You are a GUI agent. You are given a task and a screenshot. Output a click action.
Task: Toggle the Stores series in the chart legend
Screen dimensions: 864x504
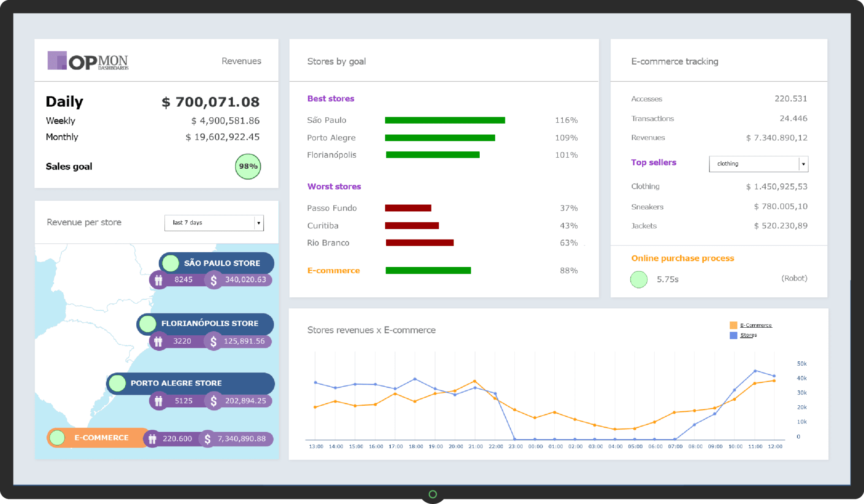(x=748, y=334)
